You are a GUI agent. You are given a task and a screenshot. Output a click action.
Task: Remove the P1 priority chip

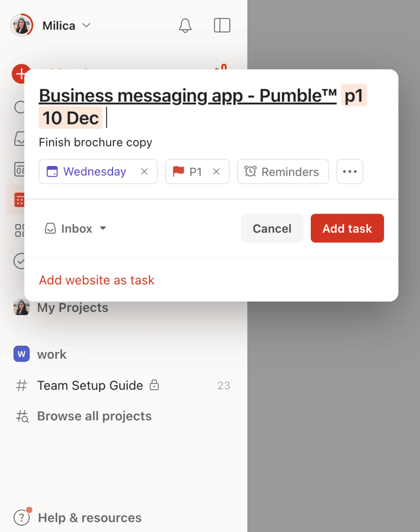pyautogui.click(x=216, y=172)
